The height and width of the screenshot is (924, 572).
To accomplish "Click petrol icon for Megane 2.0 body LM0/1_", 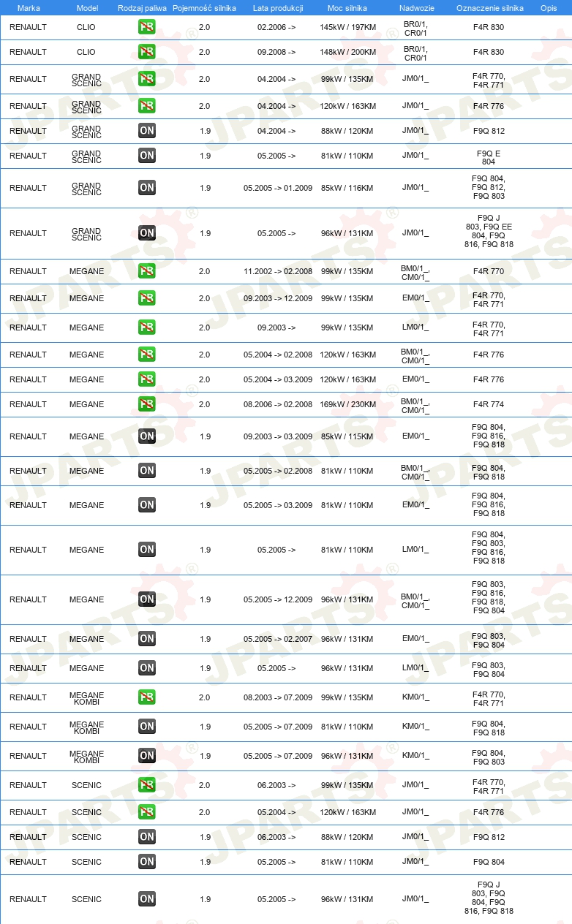I will 146,327.
